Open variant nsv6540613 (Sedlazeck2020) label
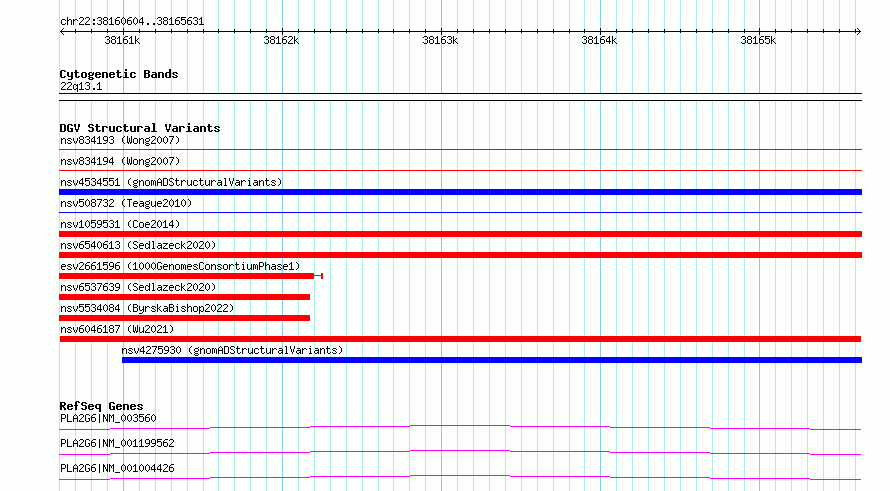The image size is (890, 491). click(138, 245)
